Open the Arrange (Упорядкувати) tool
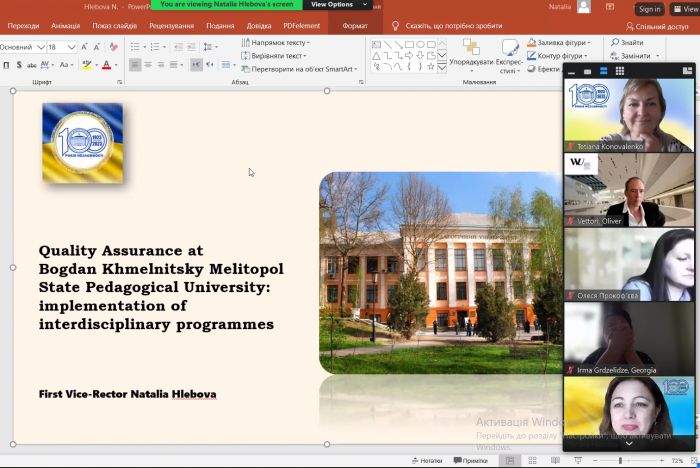Image resolution: width=700 pixels, height=468 pixels. point(470,49)
